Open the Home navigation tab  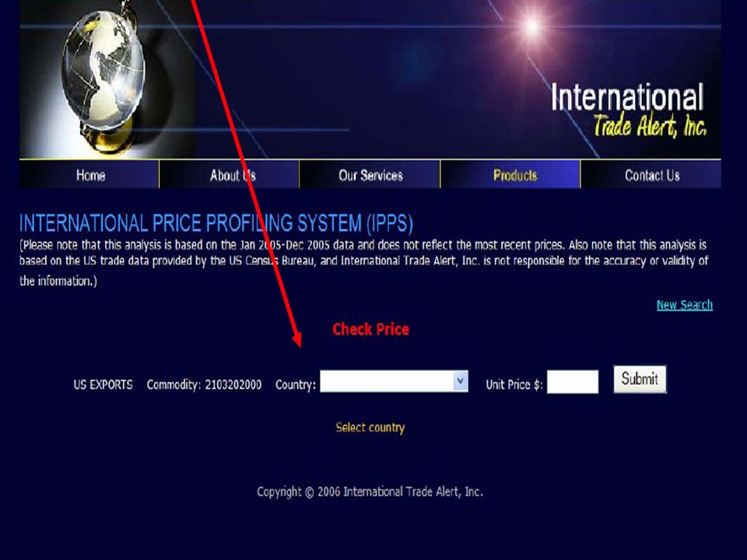90,175
